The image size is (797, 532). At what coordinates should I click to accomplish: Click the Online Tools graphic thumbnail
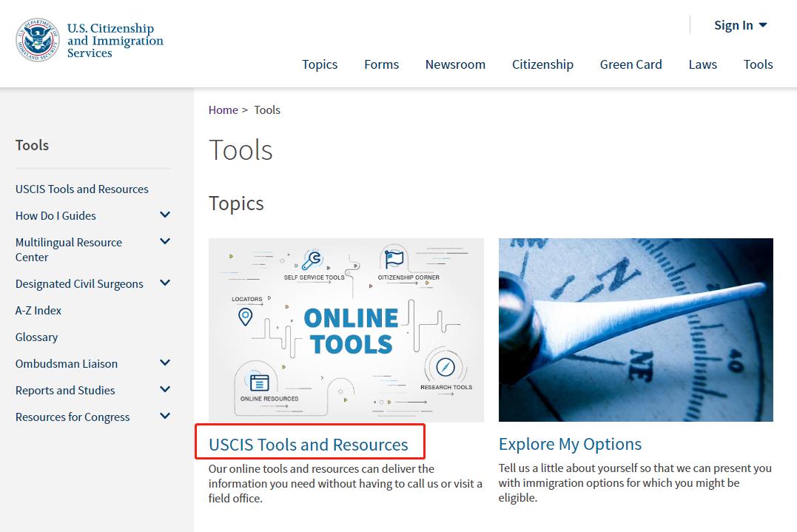tap(346, 330)
